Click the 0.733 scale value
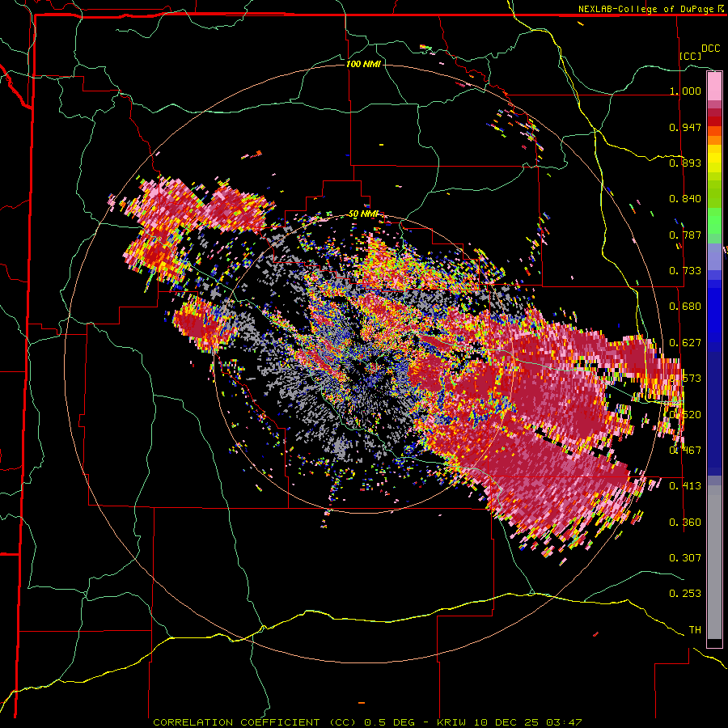The height and width of the screenshot is (728, 728). click(685, 271)
